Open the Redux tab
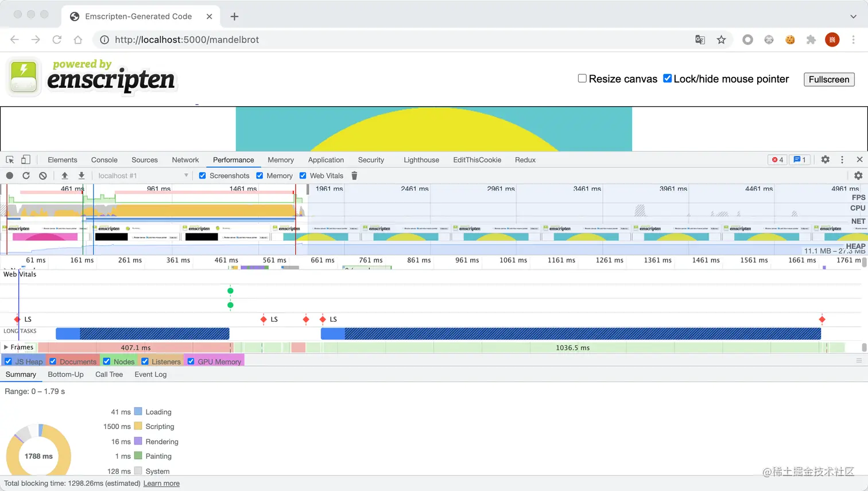The width and height of the screenshot is (868, 491). point(525,160)
